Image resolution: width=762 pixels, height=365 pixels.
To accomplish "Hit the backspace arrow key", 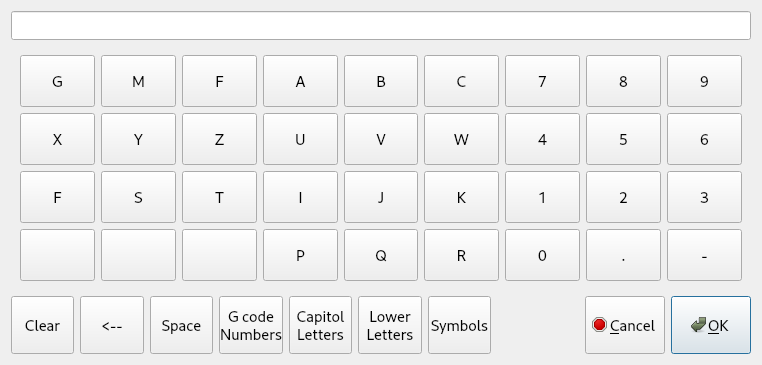I will (112, 325).
